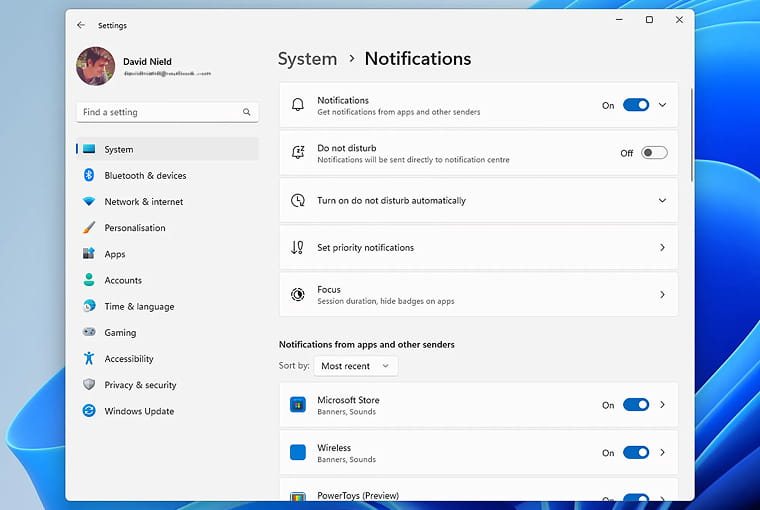Select Time & language in sidebar
The height and width of the screenshot is (510, 760).
click(139, 306)
